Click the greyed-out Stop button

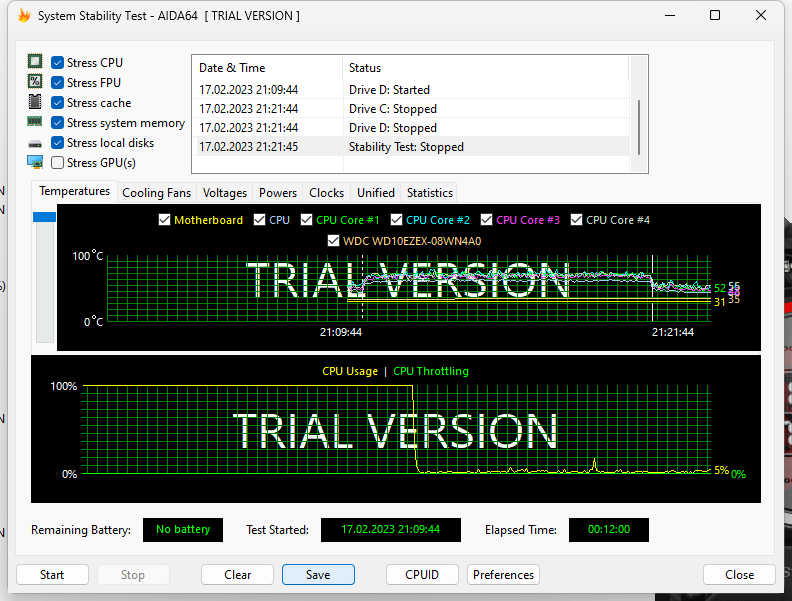point(133,575)
